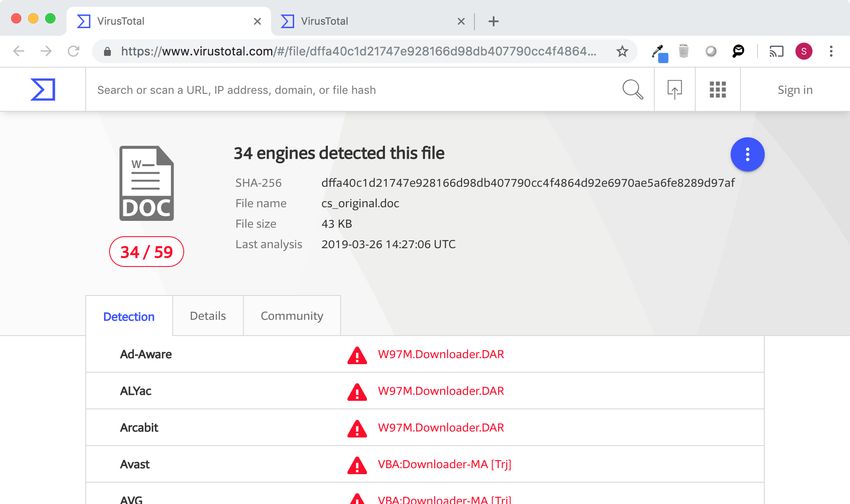Click the gray circle extension icon
The height and width of the screenshot is (504, 850).
711,51
